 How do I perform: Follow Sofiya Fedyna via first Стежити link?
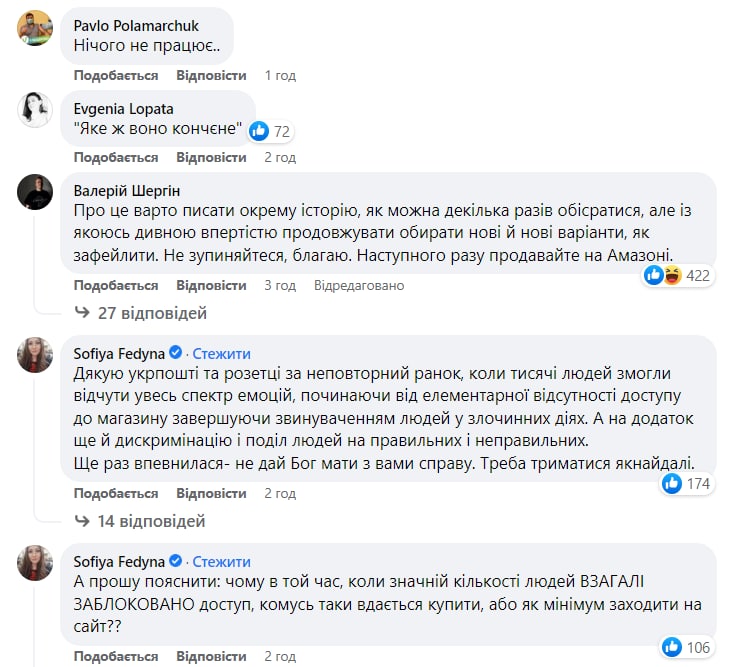pos(221,354)
